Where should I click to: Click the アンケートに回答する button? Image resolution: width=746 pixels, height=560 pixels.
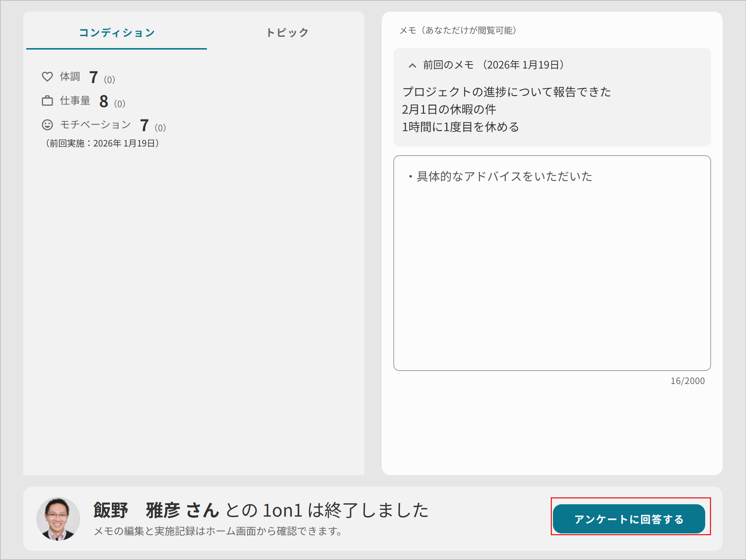[629, 518]
